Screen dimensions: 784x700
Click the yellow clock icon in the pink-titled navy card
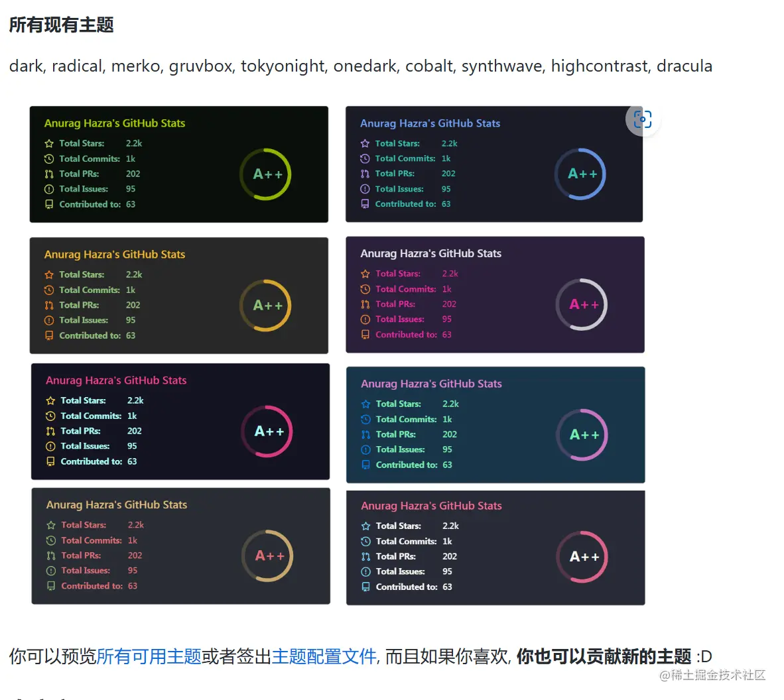[50, 416]
